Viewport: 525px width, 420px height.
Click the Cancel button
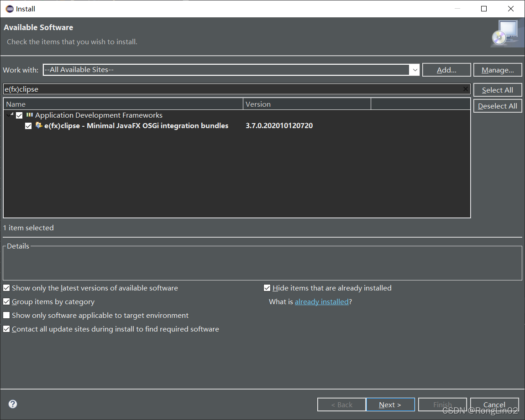point(494,404)
